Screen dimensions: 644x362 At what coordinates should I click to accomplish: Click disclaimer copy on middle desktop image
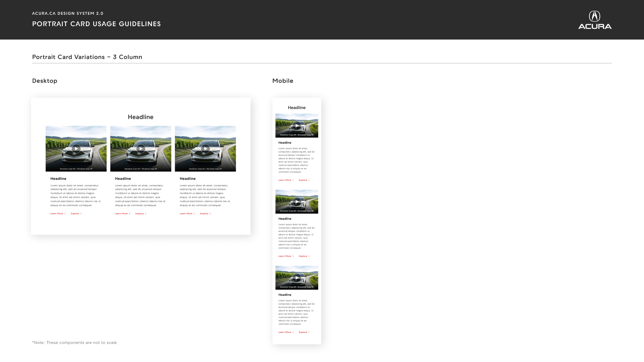point(141,169)
